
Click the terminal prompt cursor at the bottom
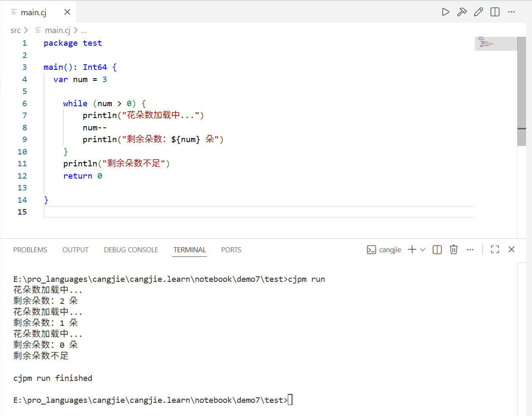coord(290,400)
